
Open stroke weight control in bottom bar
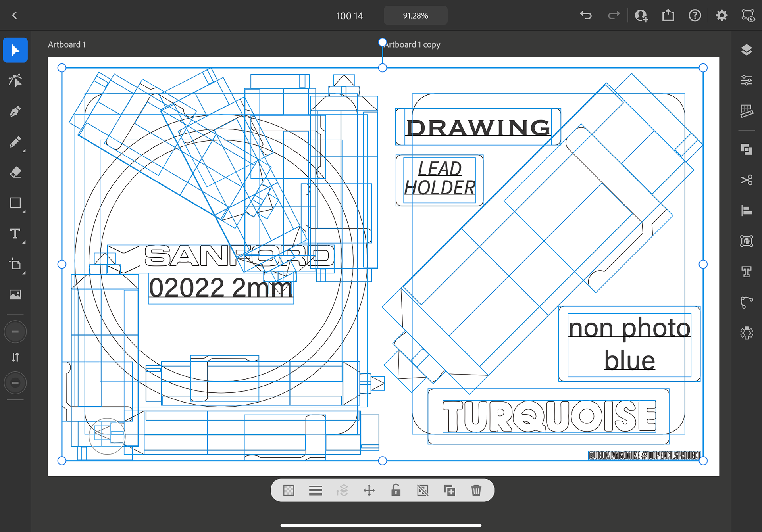tap(316, 490)
